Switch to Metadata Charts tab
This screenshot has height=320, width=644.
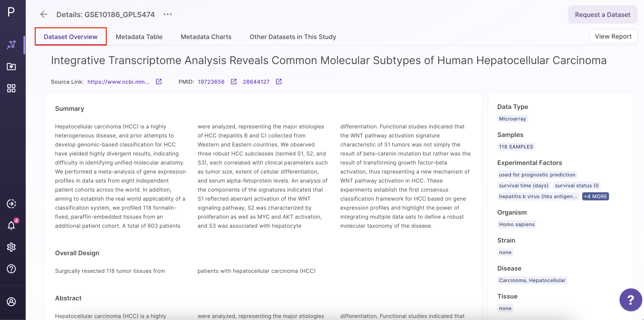(x=206, y=37)
